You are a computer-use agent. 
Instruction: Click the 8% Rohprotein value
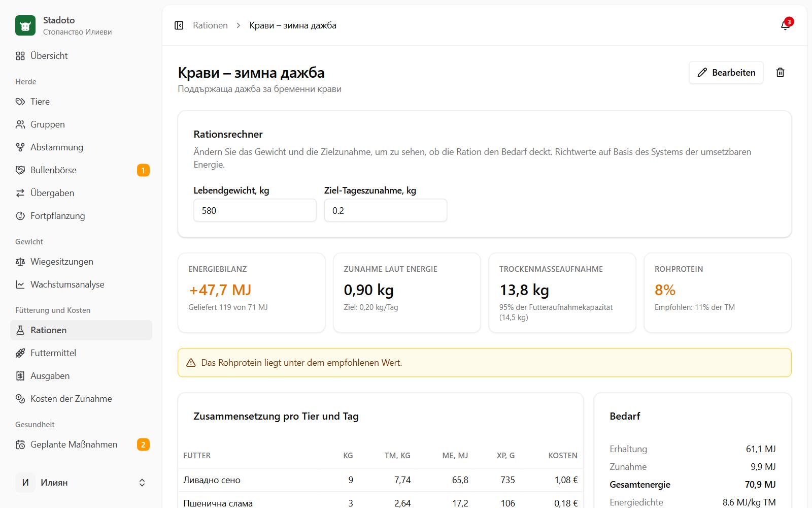point(665,290)
